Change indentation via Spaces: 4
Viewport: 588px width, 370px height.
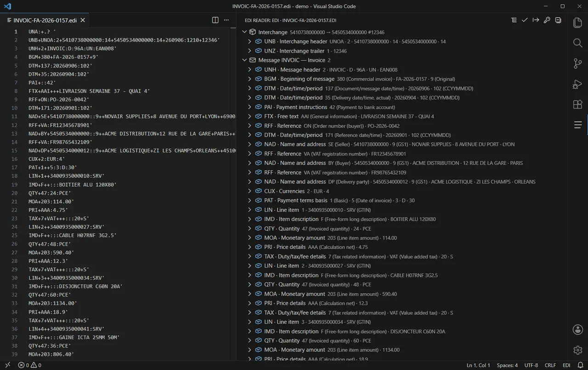click(x=507, y=365)
